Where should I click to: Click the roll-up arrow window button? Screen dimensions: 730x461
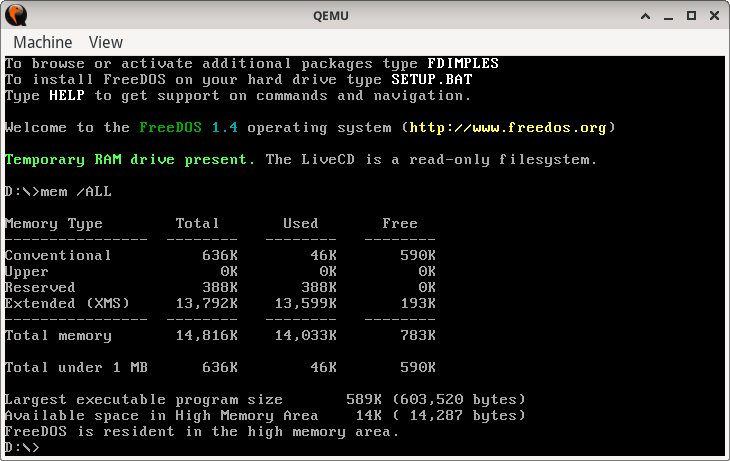645,16
